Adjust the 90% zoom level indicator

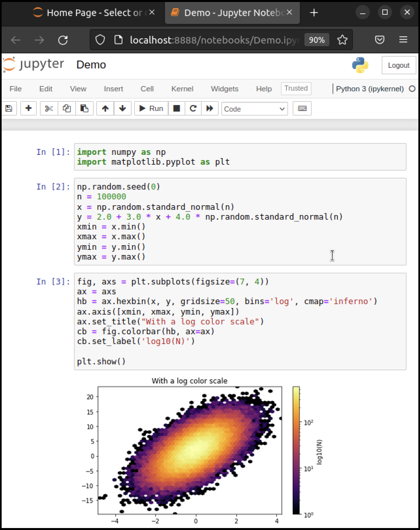coord(317,40)
